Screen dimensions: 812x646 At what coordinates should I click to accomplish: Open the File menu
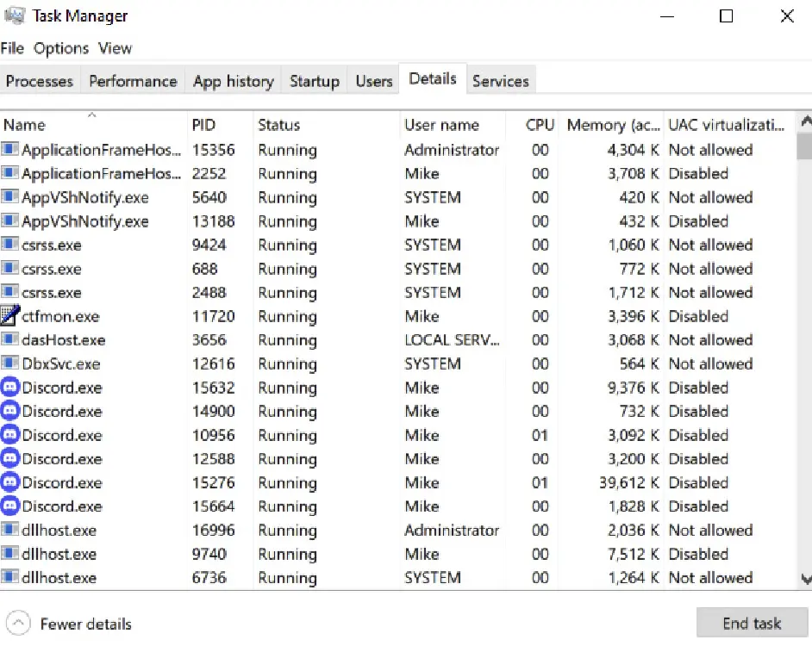click(12, 48)
